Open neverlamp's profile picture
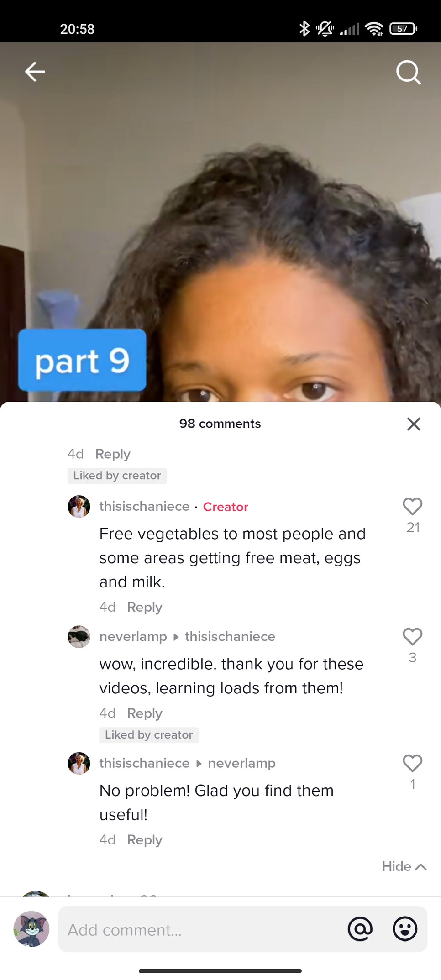This screenshot has width=441, height=980. pos(79,637)
